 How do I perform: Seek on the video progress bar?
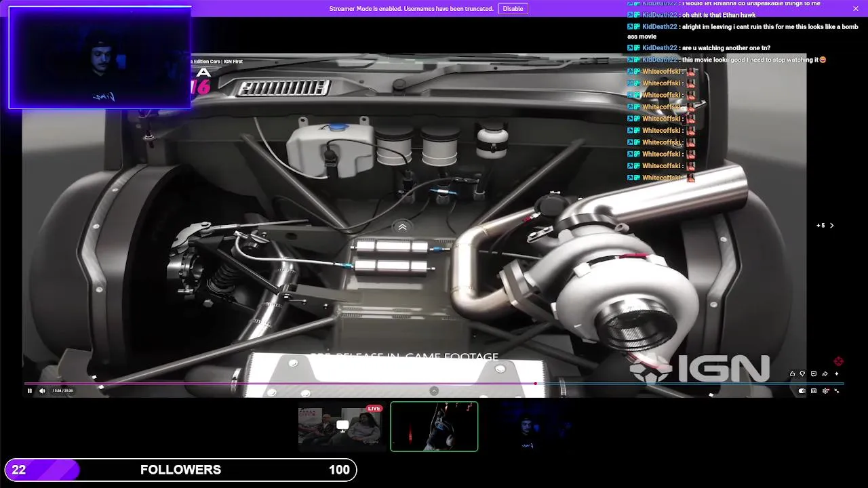tap(434, 384)
